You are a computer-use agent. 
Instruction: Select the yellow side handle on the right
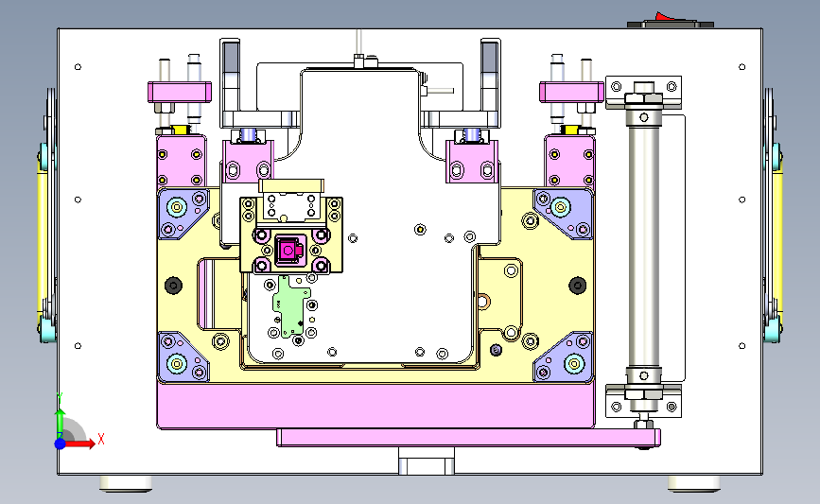pos(777,241)
